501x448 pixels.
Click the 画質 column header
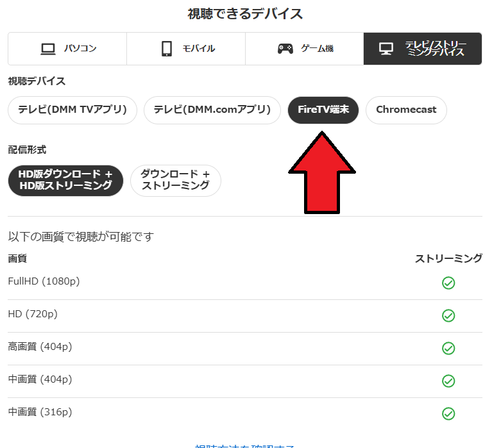tap(17, 259)
